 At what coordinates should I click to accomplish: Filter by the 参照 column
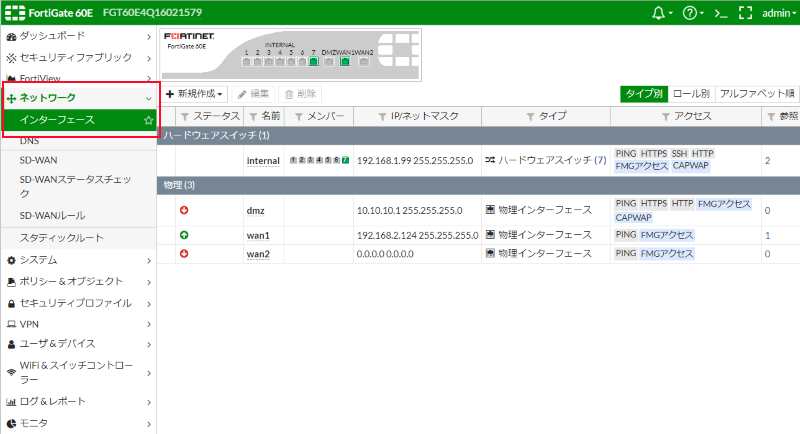[x=771, y=117]
